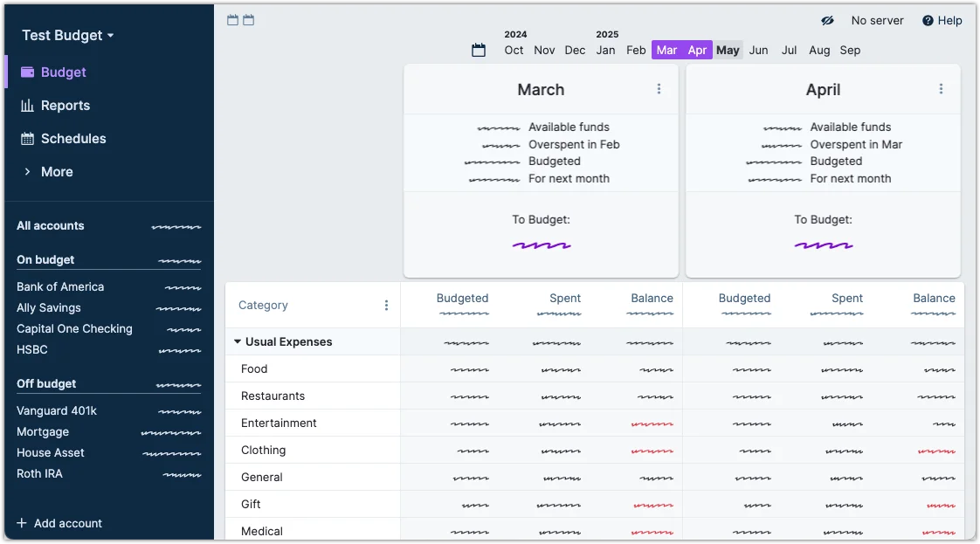Image resolution: width=980 pixels, height=544 pixels.
Task: Click the Budget wallet icon in sidebar
Action: 27,72
